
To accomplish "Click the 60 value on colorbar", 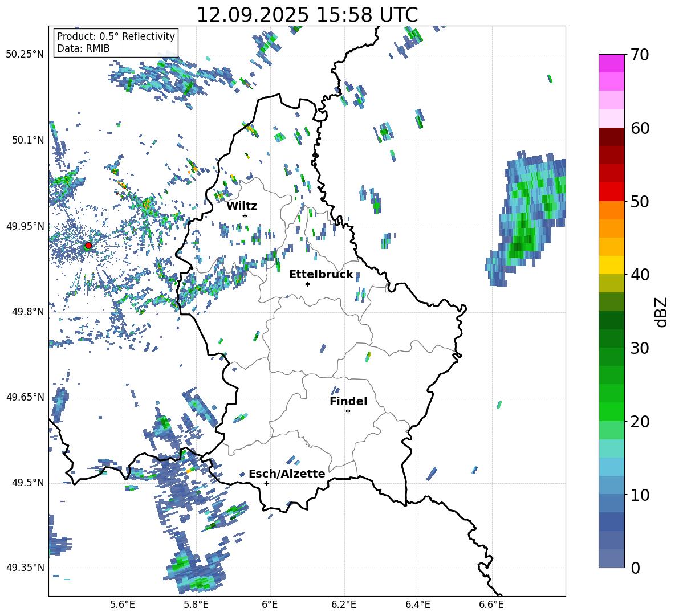I will coord(640,128).
